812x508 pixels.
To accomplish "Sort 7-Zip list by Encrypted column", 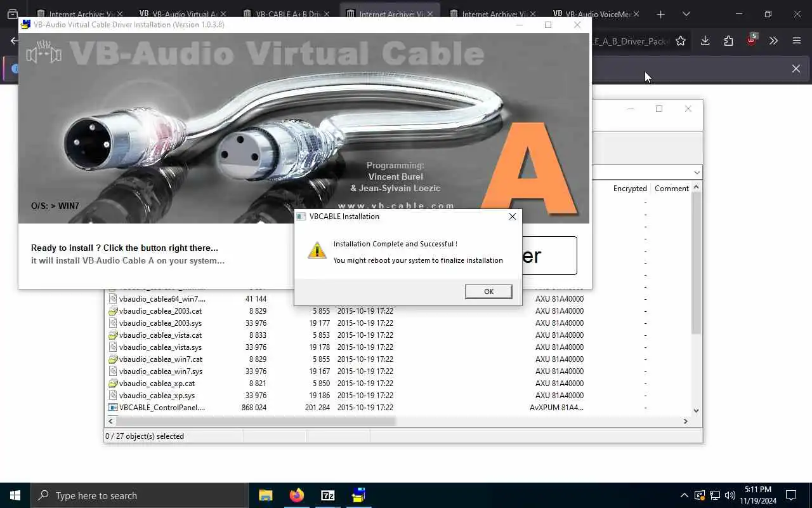I will [630, 189].
